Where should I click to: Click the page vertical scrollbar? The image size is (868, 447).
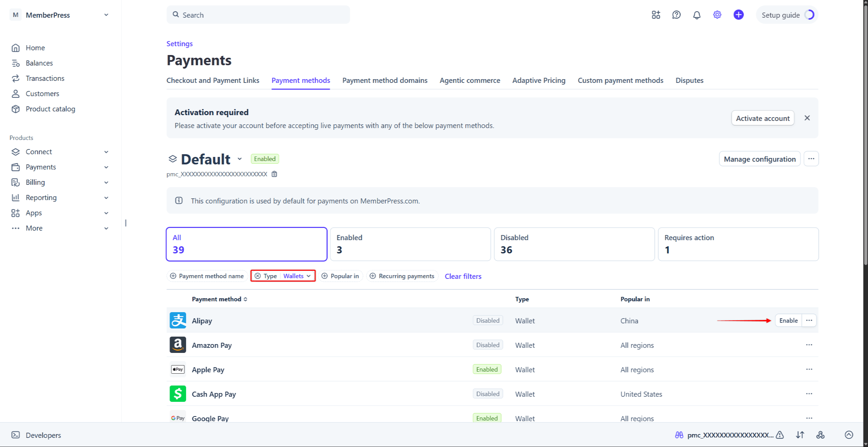(x=865, y=136)
